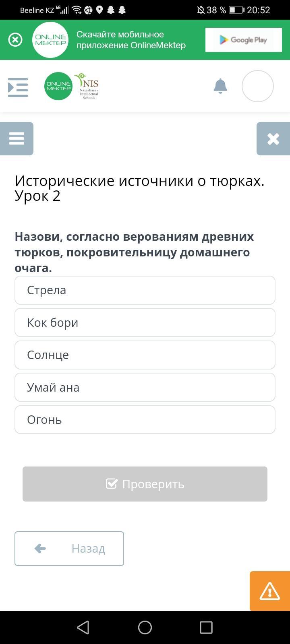
Task: Pick the Солнце answer option
Action: 145,355
